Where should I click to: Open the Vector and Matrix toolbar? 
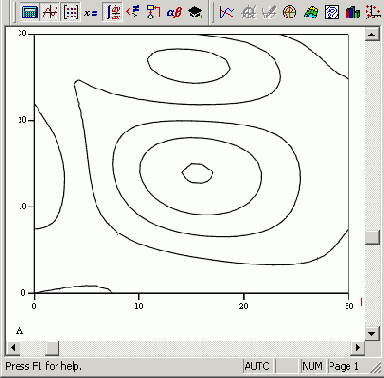click(70, 12)
